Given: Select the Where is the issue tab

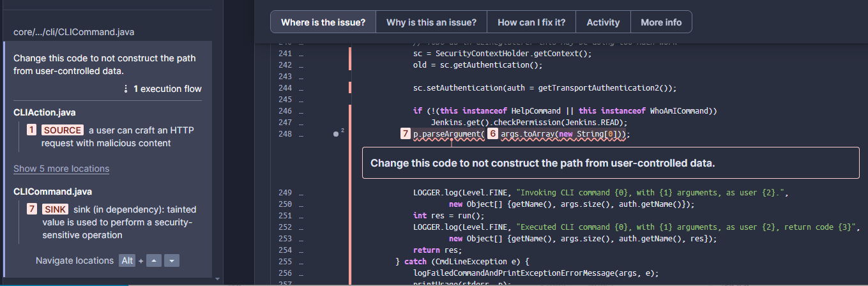Looking at the screenshot, I should click(323, 22).
